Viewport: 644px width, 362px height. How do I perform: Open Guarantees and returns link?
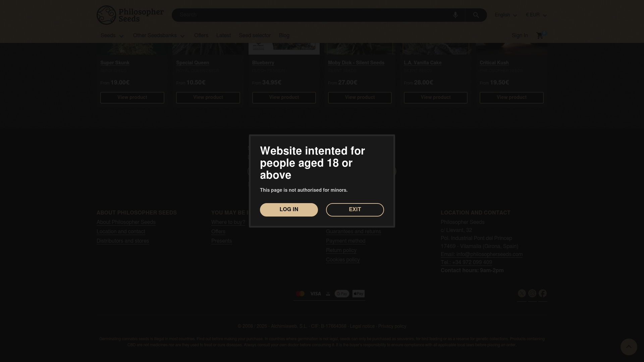pyautogui.click(x=354, y=232)
